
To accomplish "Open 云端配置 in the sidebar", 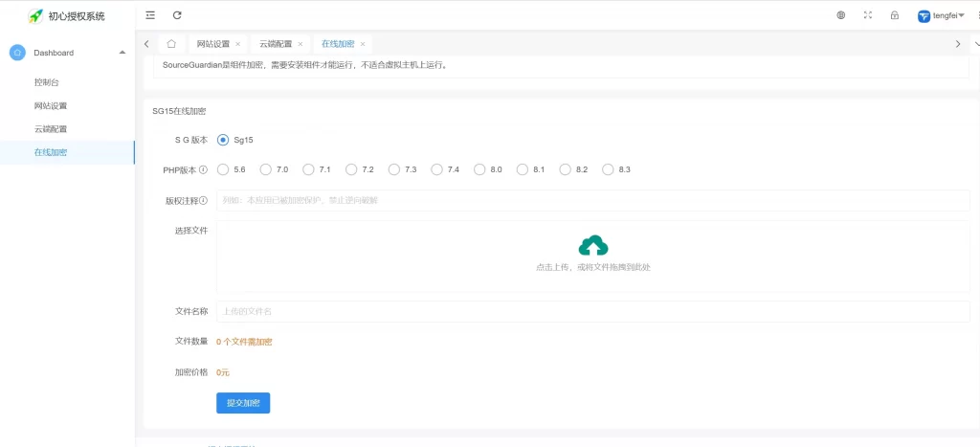I will point(51,129).
